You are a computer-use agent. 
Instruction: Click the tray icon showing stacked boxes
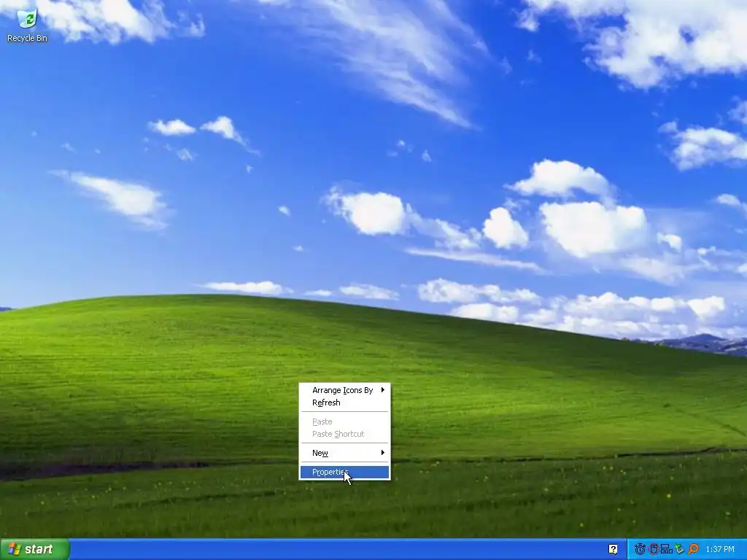pos(667,549)
